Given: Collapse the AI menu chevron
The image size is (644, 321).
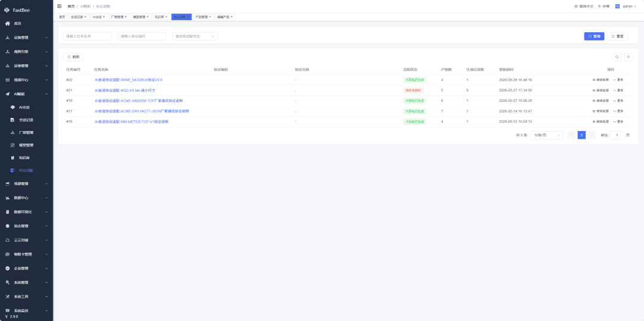Looking at the screenshot, I should (x=47, y=94).
